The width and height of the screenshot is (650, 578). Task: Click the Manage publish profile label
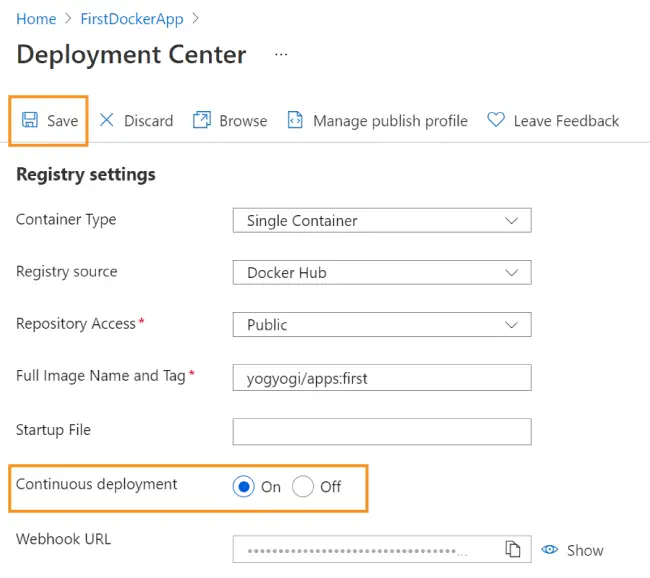(x=390, y=121)
